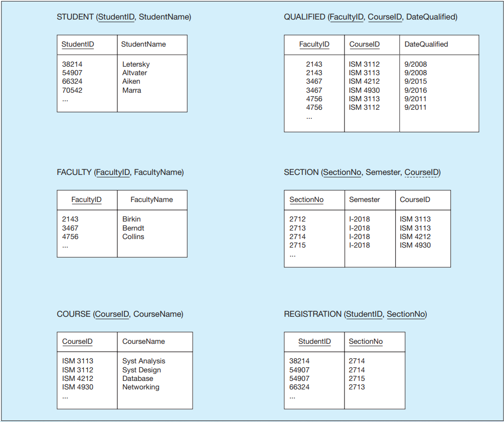
Task: Click ISM 4212 in the QUALIFIED table
Action: pyautogui.click(x=364, y=82)
